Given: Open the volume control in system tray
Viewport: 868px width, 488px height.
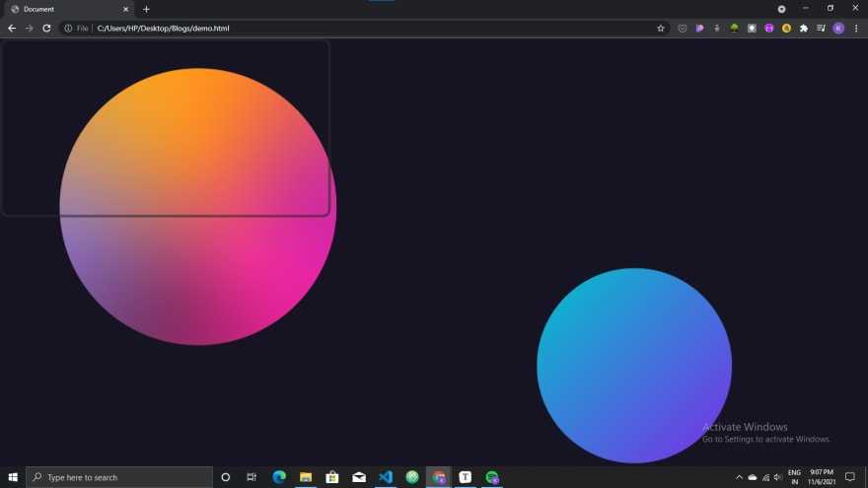Looking at the screenshot, I should 777,477.
